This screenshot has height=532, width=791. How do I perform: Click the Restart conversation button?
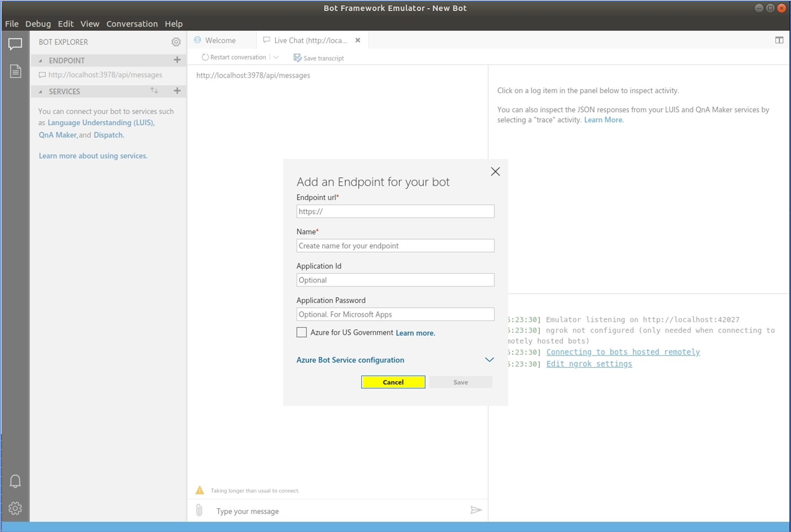click(234, 57)
